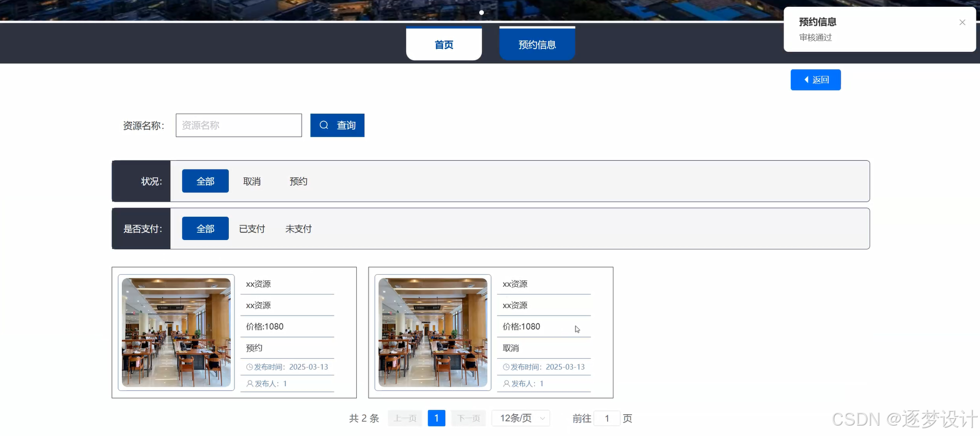Screen dimensions: 980x436
Task: Click 价格:1080 on the 取消 card
Action: click(x=521, y=327)
